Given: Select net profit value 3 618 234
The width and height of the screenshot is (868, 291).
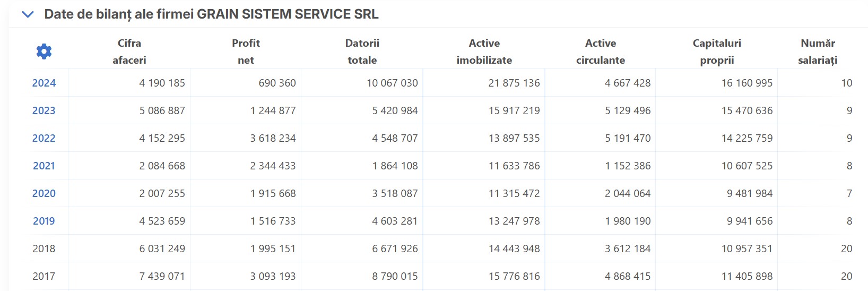Looking at the screenshot, I should pos(273,138).
